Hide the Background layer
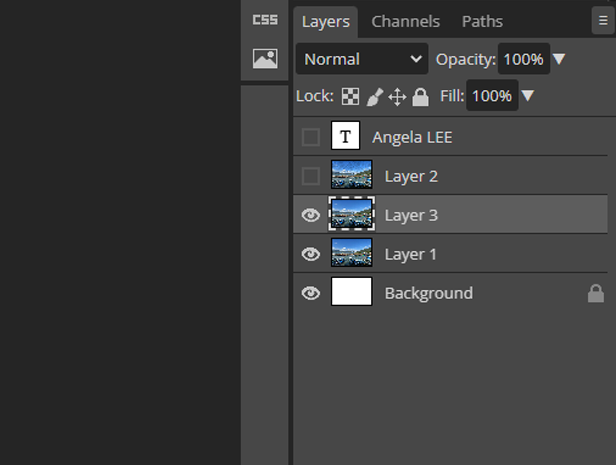The width and height of the screenshot is (616, 465). 311,293
